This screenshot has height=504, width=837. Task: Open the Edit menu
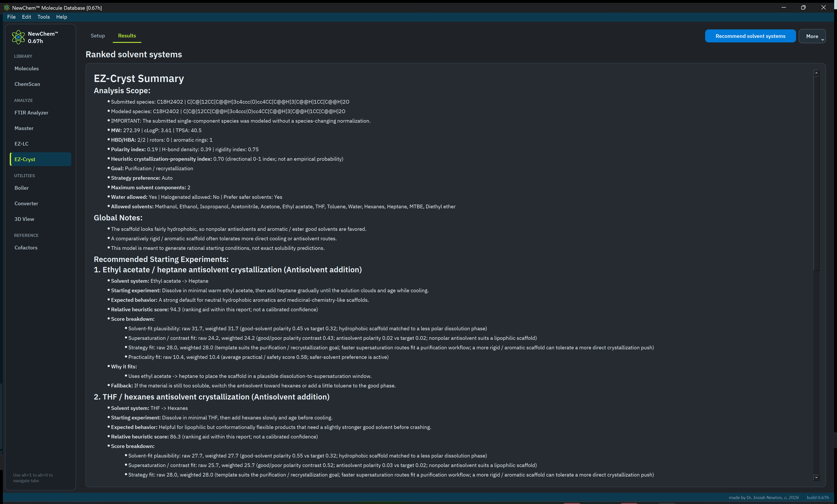coord(26,17)
